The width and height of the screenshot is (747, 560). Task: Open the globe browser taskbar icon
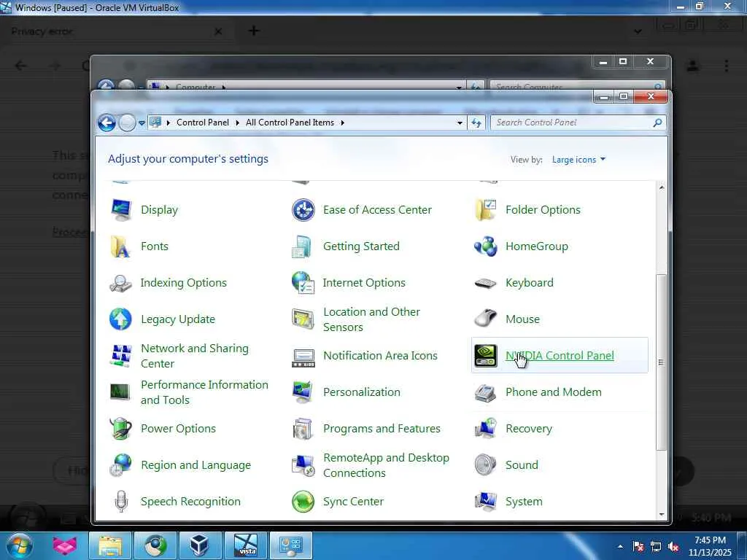coord(155,545)
